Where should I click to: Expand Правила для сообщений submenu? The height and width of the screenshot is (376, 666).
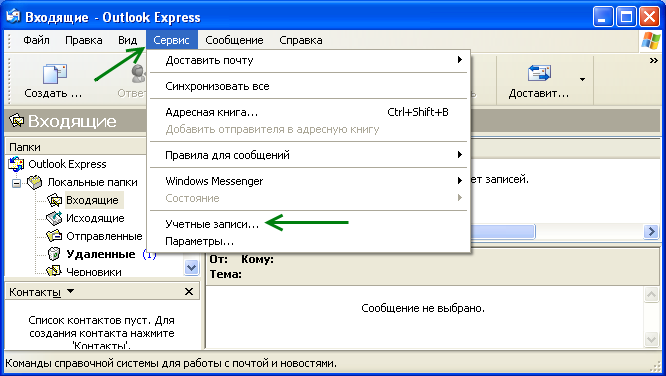[309, 155]
